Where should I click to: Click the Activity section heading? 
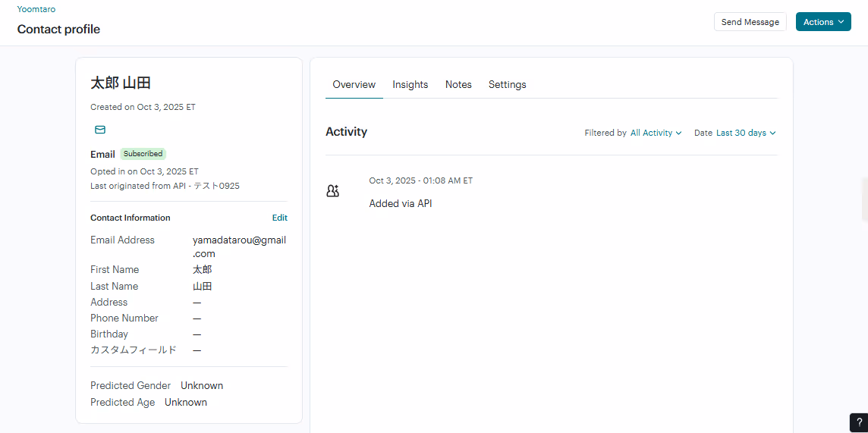click(x=346, y=132)
